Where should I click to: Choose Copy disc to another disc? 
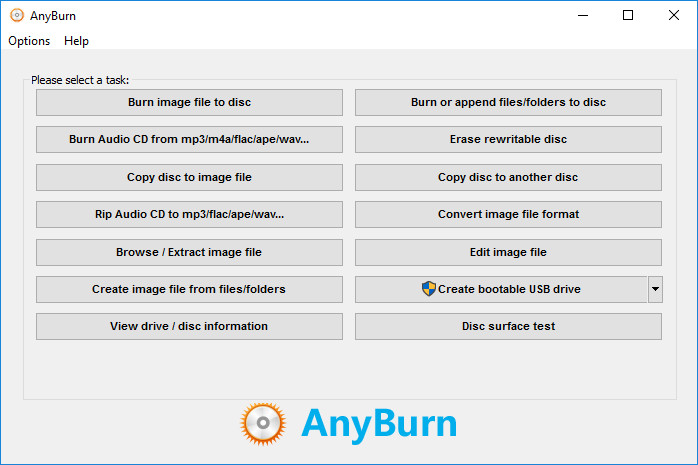508,177
